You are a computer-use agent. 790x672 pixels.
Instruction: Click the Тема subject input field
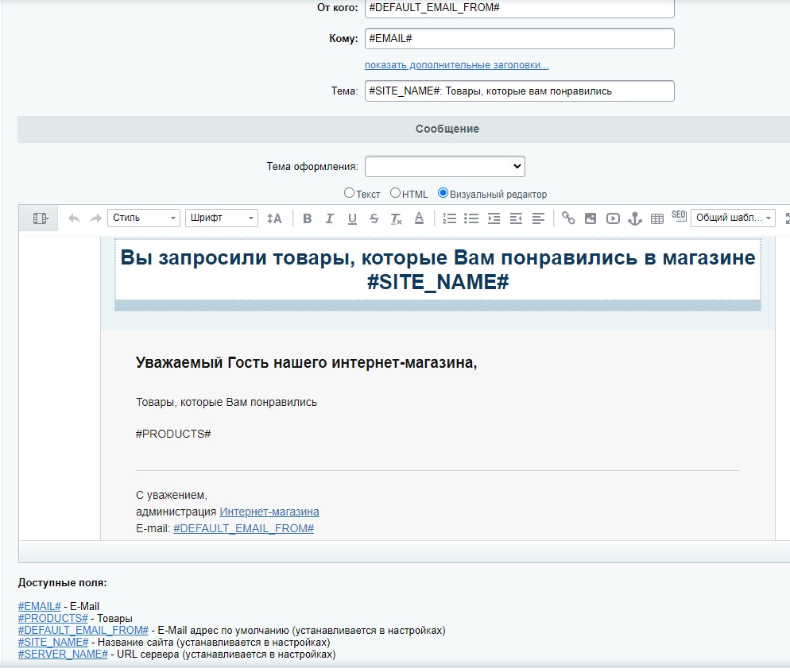[x=519, y=91]
